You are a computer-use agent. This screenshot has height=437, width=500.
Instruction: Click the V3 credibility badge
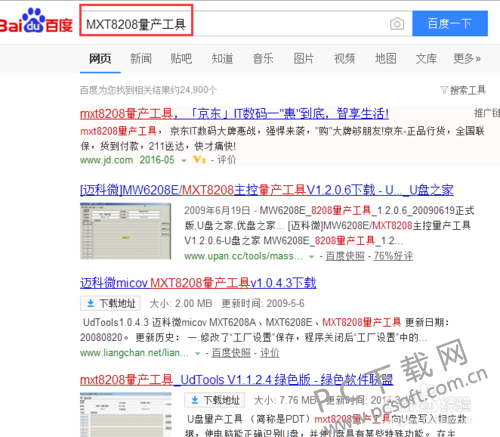(x=199, y=160)
